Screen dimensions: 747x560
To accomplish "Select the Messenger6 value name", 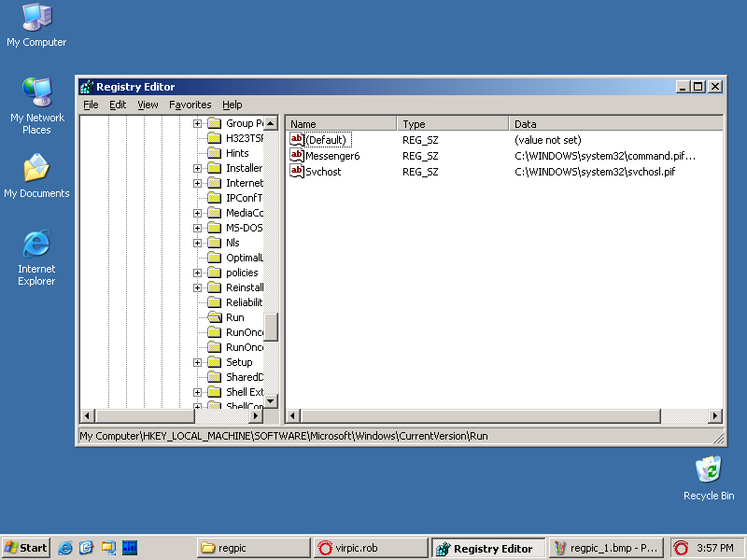I will (x=332, y=156).
